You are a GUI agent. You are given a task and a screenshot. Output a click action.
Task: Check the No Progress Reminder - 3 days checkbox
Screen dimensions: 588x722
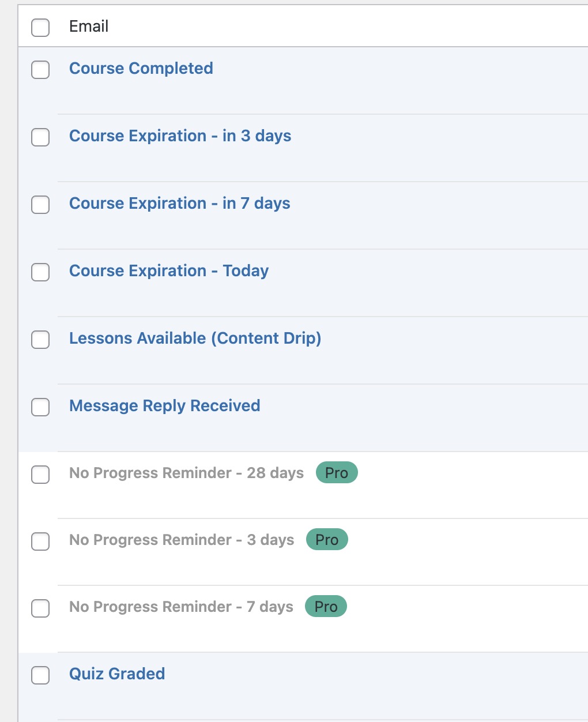click(x=40, y=541)
